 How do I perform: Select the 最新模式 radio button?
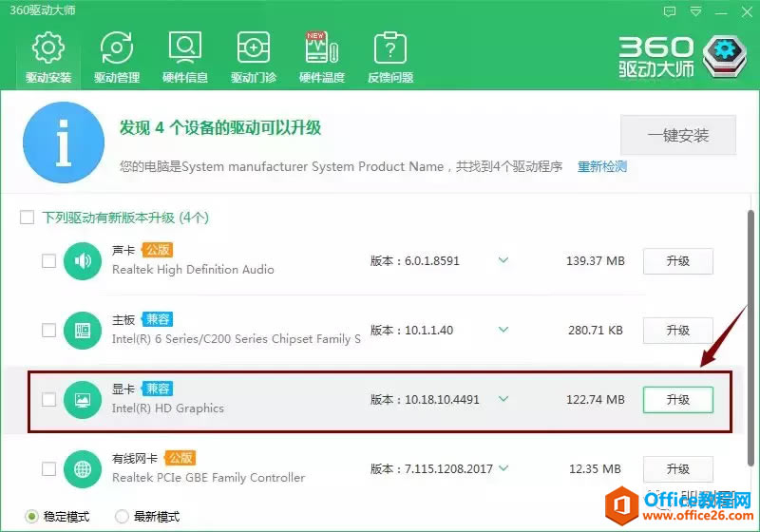pos(122,517)
